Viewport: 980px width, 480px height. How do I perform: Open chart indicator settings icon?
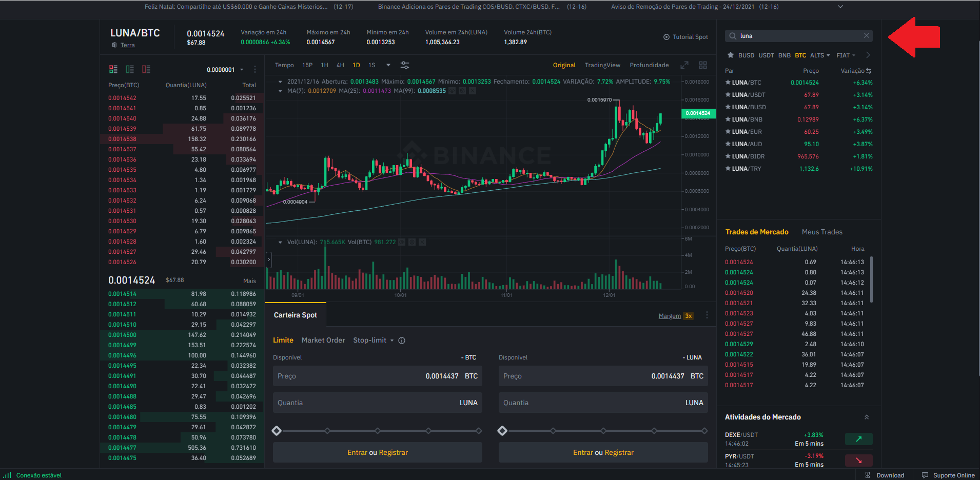pyautogui.click(x=405, y=65)
